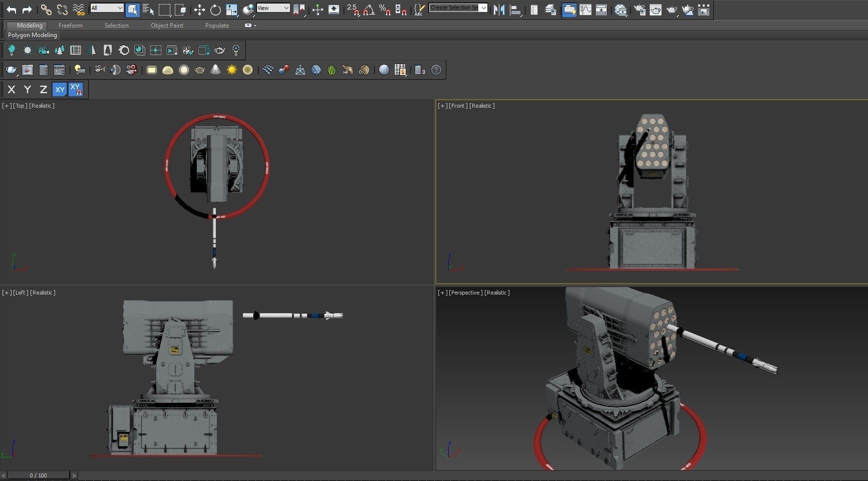868x481 pixels.
Task: Open the Material Editor
Action: [x=621, y=10]
